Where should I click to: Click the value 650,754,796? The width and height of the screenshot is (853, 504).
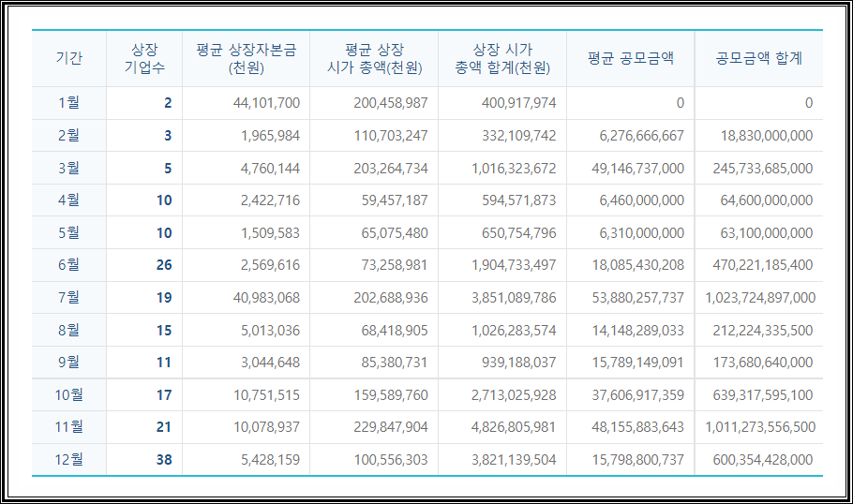tap(519, 232)
